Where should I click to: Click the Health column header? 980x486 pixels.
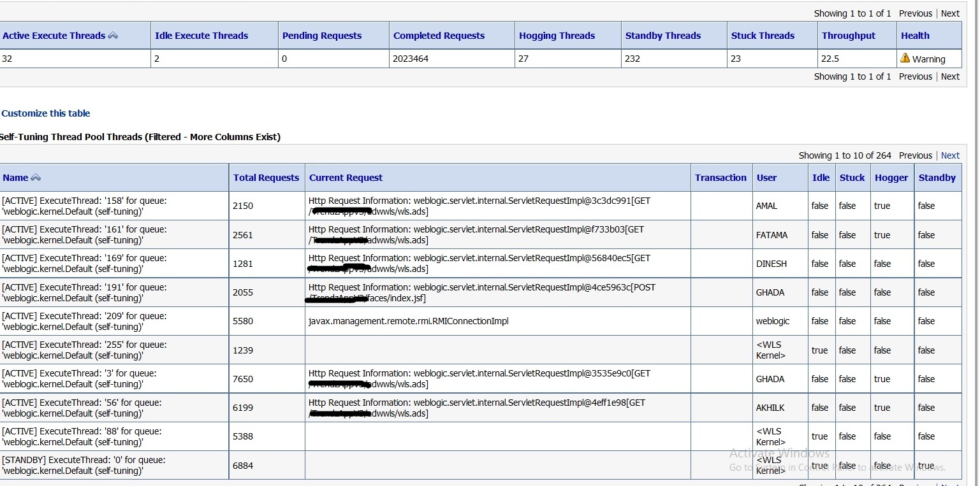(x=915, y=36)
